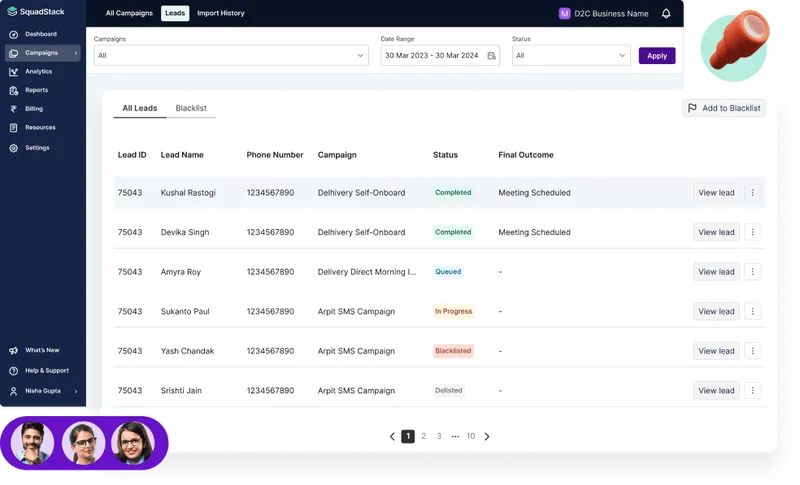The width and height of the screenshot is (800, 485).
Task: Select the Leads top tab
Action: tap(175, 13)
